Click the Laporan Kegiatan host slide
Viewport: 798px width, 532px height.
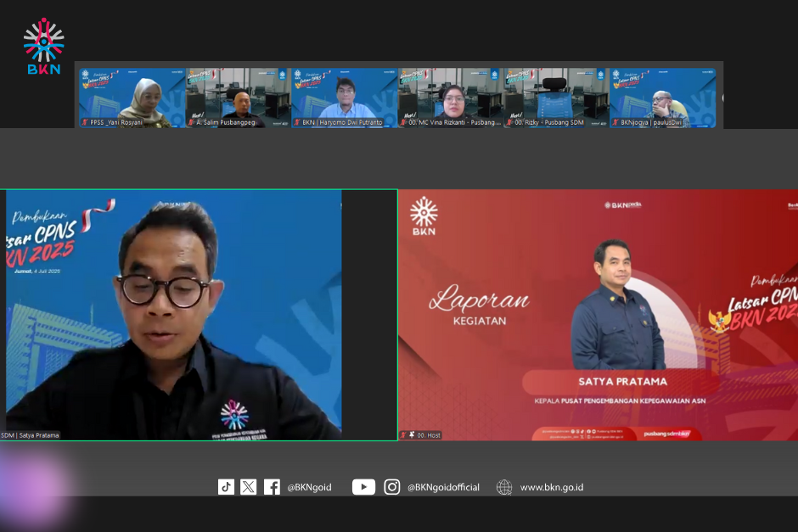point(598,314)
